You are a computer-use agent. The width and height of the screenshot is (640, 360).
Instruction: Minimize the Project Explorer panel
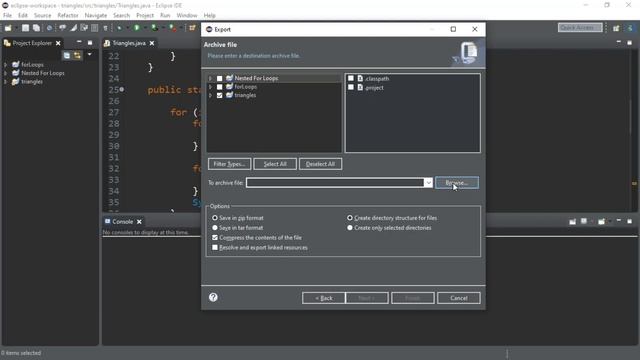click(x=79, y=42)
